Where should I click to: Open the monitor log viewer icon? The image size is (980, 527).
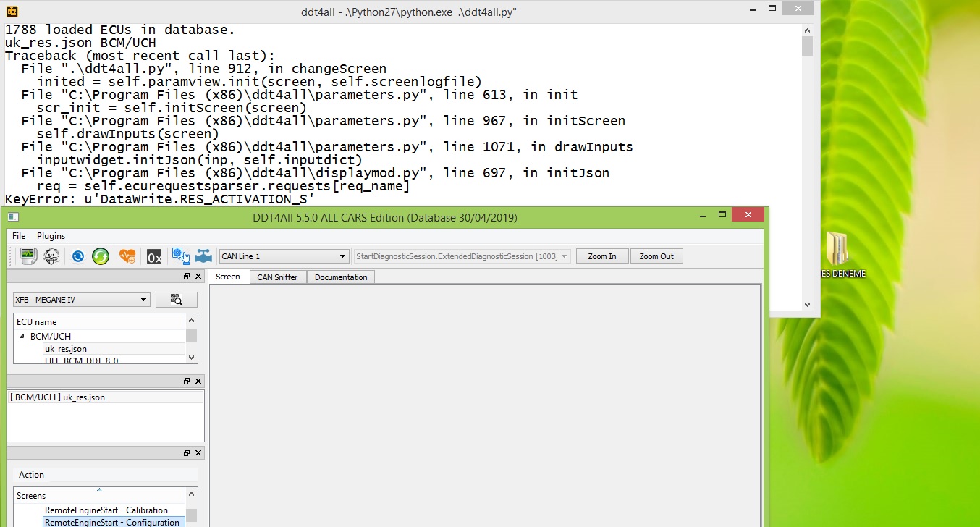point(28,256)
